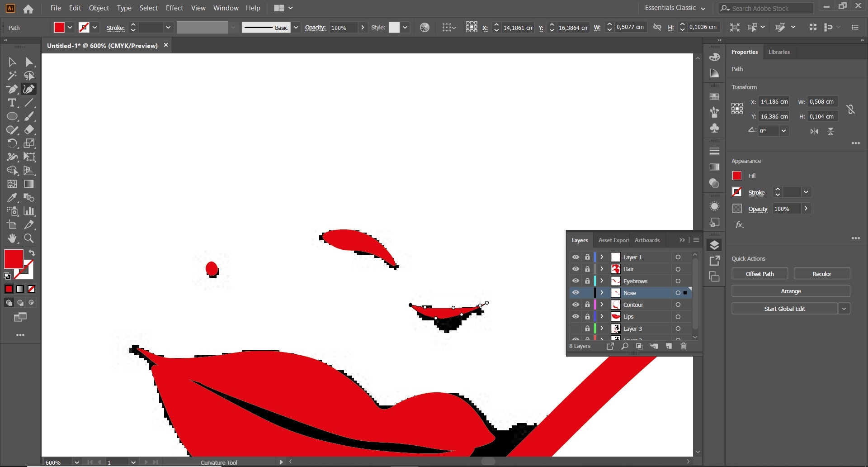The height and width of the screenshot is (467, 868).
Task: Select the Type tool
Action: point(12,103)
